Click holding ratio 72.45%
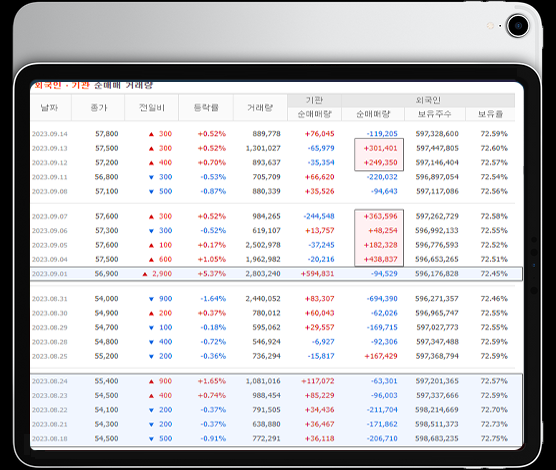The width and height of the screenshot is (556, 470). 494,274
